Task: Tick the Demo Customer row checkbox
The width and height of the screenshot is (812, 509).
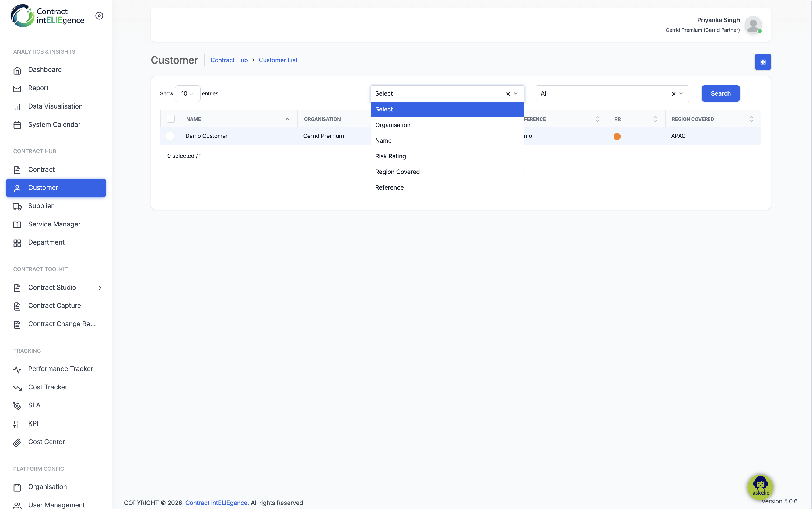Action: (170, 136)
